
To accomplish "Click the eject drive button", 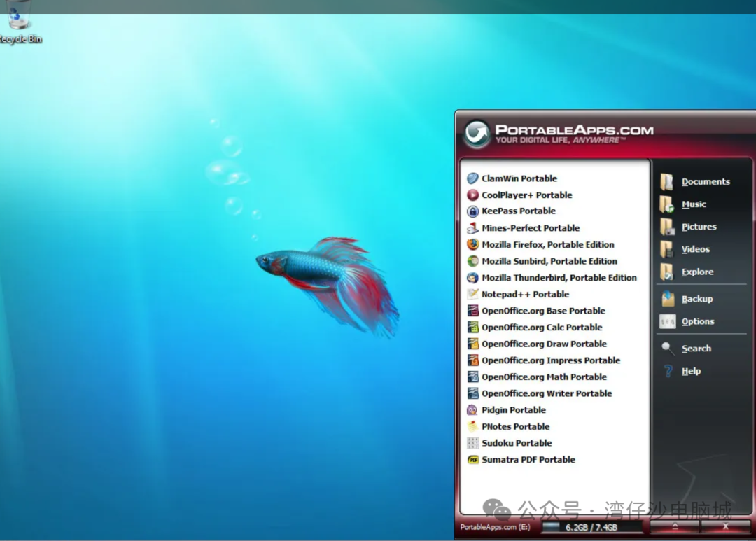I will (675, 526).
